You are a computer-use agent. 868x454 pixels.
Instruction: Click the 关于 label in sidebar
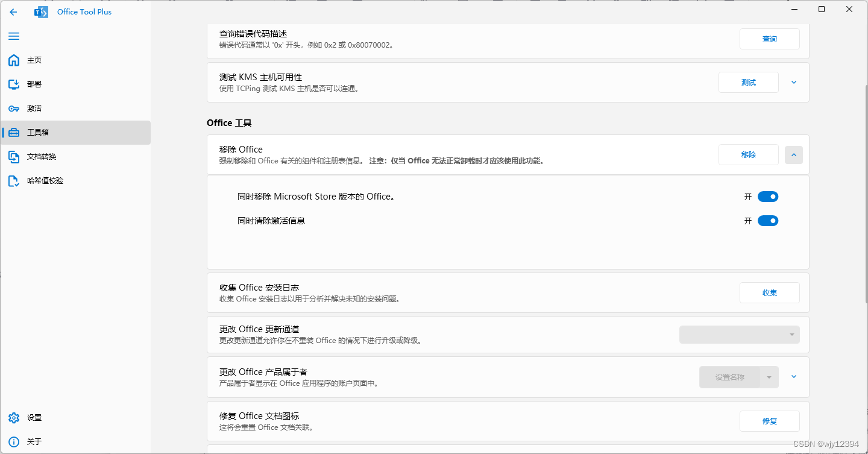[34, 442]
